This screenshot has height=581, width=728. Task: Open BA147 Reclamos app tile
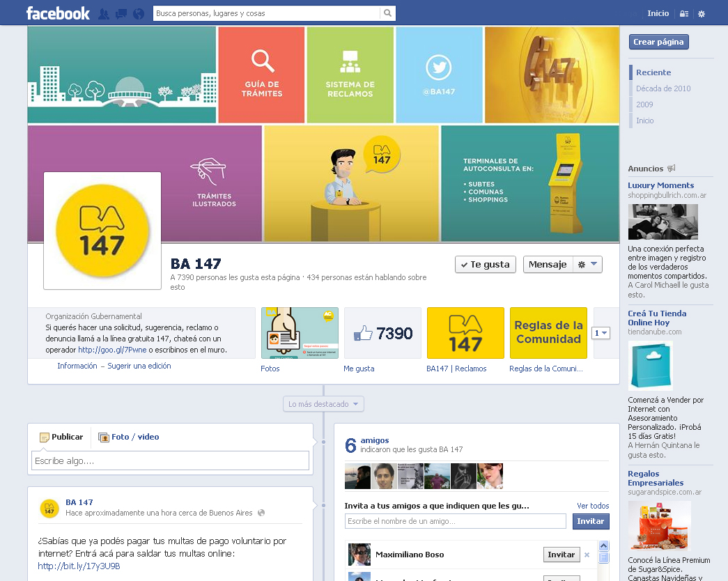pyautogui.click(x=465, y=333)
